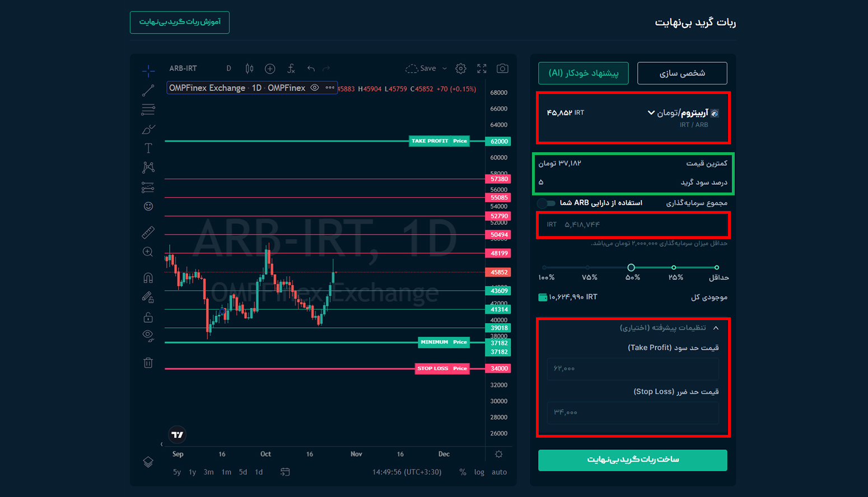Image resolution: width=868 pixels, height=497 pixels.
Task: Set chart range to 5y
Action: (x=177, y=472)
